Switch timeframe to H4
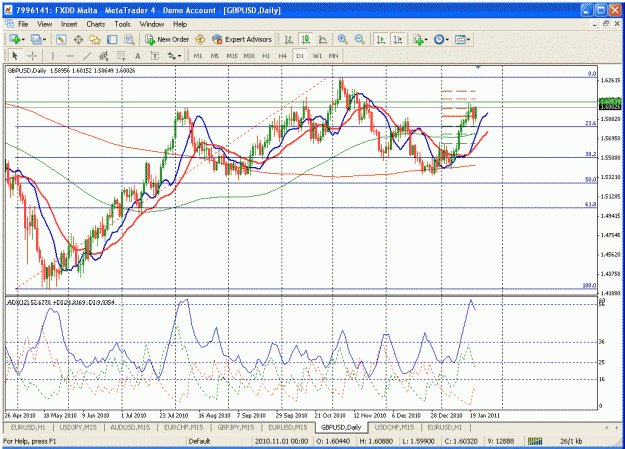Image resolution: width=625 pixels, height=449 pixels. (x=283, y=56)
